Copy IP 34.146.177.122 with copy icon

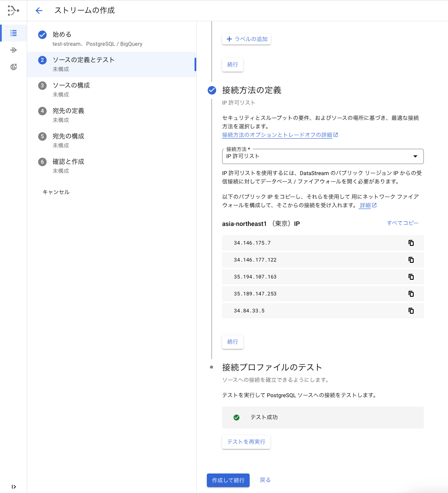point(411,260)
